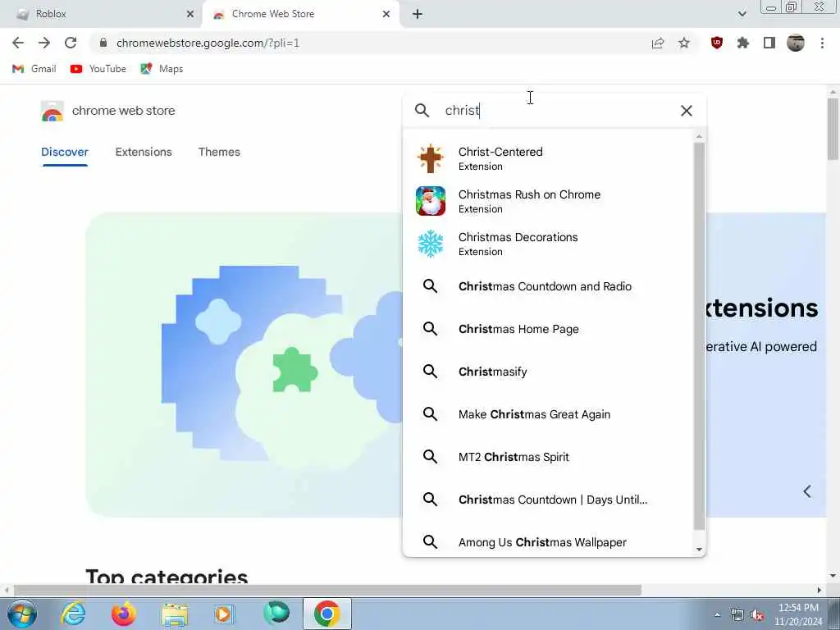Open the taskbar clock showing 12:54 PM

click(x=798, y=614)
